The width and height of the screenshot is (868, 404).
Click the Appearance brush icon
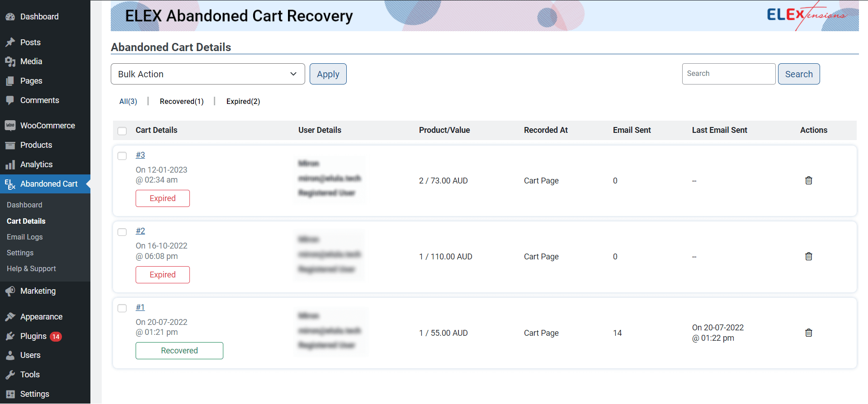pos(10,317)
